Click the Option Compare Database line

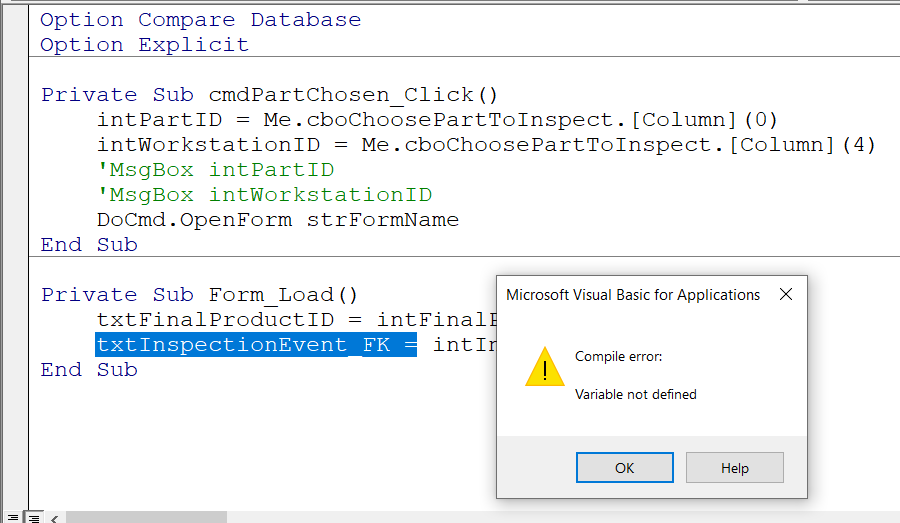coord(200,20)
